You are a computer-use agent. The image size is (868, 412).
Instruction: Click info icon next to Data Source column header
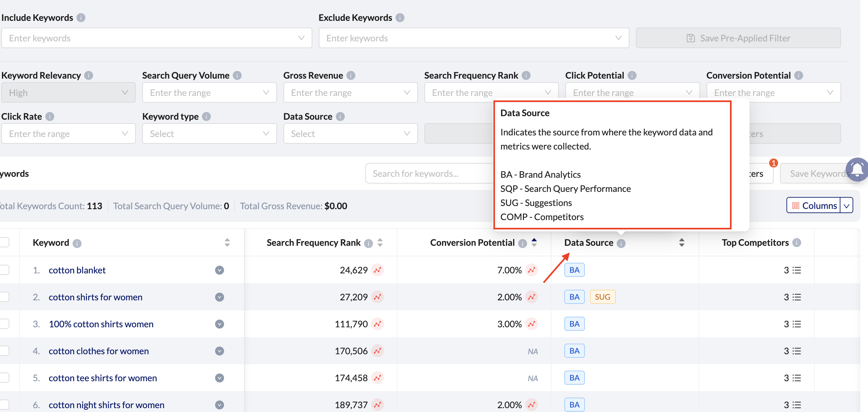click(x=621, y=243)
